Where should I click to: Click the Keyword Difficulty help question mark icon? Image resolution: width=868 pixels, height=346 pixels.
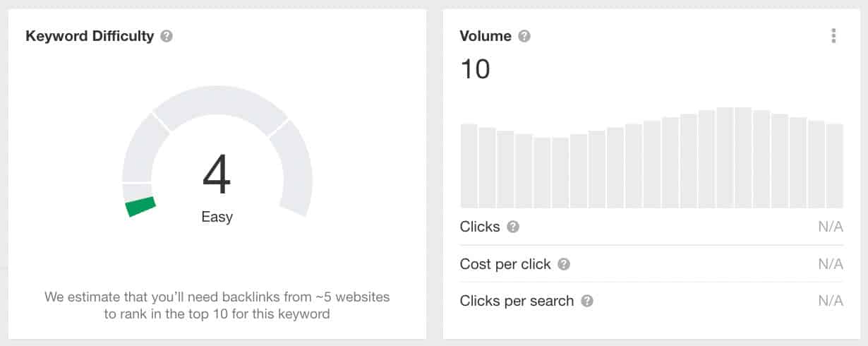pyautogui.click(x=167, y=36)
